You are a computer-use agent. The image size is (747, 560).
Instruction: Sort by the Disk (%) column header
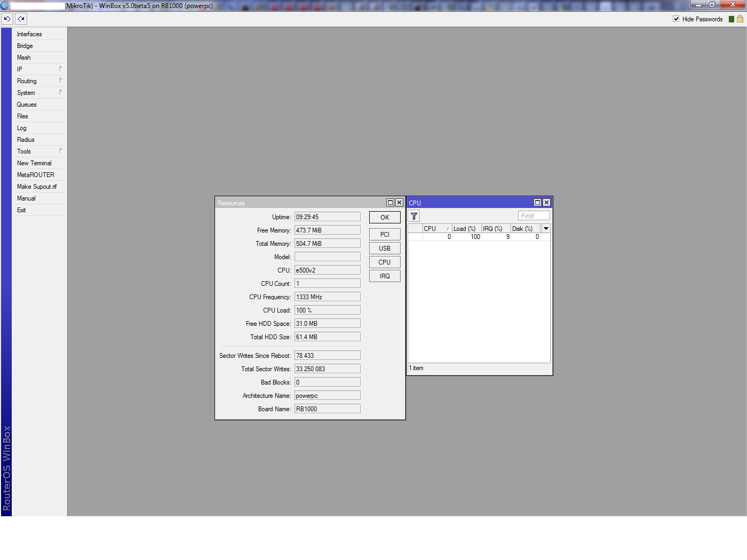pyautogui.click(x=526, y=229)
